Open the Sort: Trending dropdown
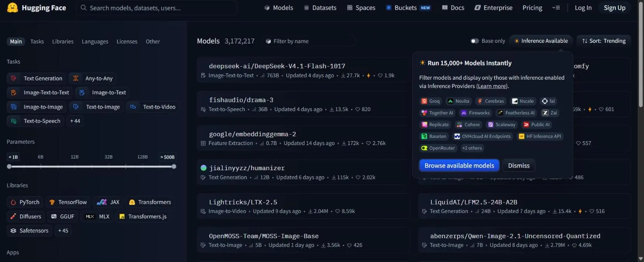Screen dimensions: 644x262 point(604,41)
